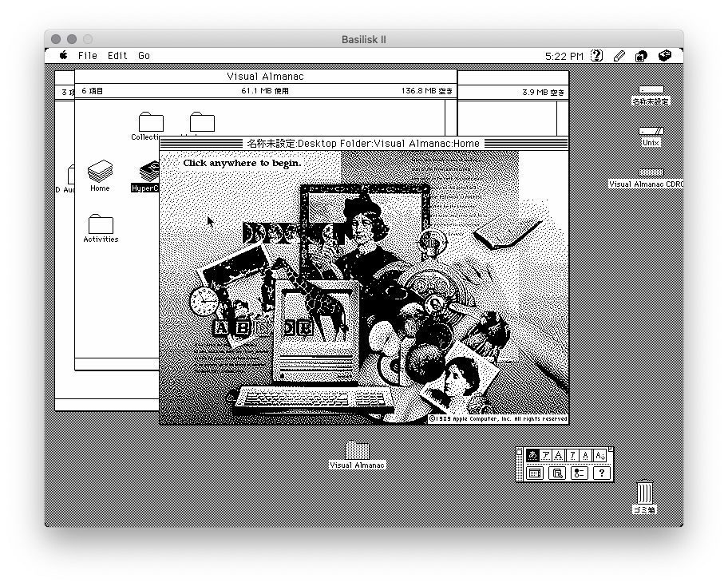Switch input to half-width katakana mode
Image resolution: width=728 pixels, height=586 pixels.
point(572,456)
